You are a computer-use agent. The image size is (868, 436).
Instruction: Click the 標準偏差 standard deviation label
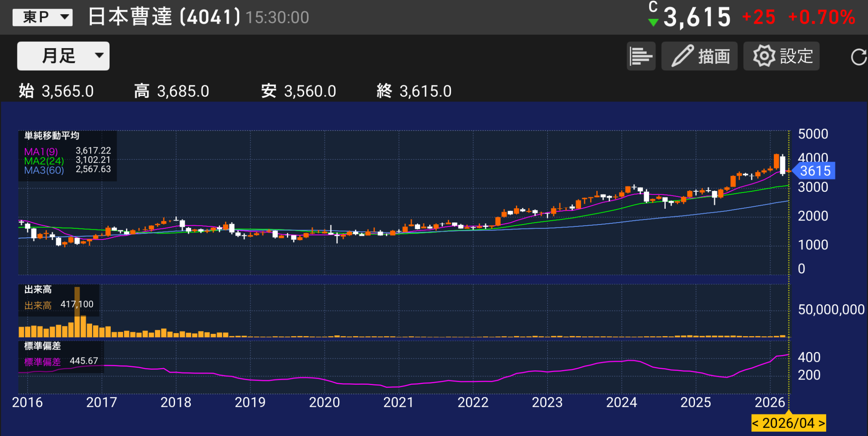point(43,346)
